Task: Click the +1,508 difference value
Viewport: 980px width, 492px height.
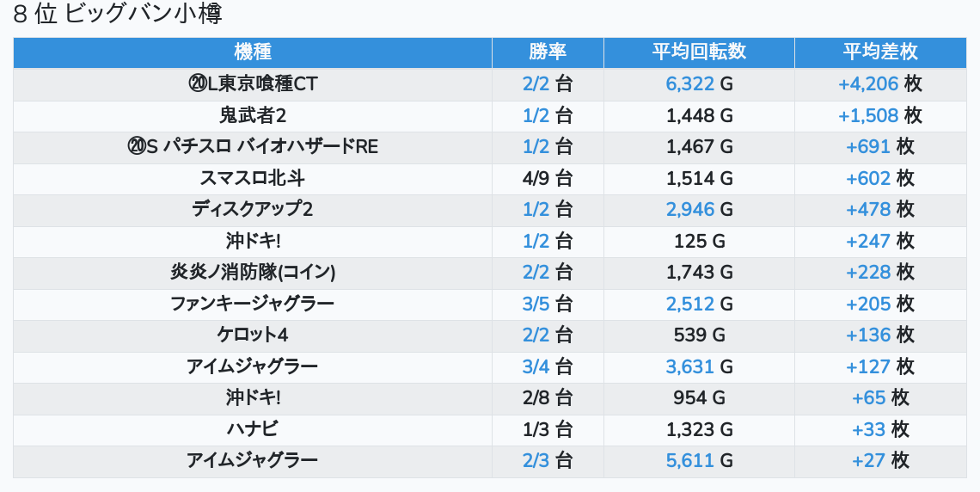Action: [868, 115]
